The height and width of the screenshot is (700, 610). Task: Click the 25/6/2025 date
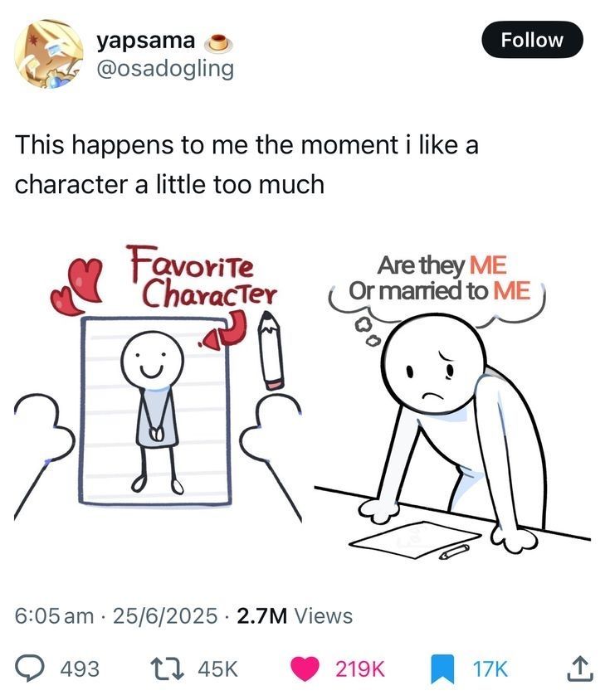point(166,616)
